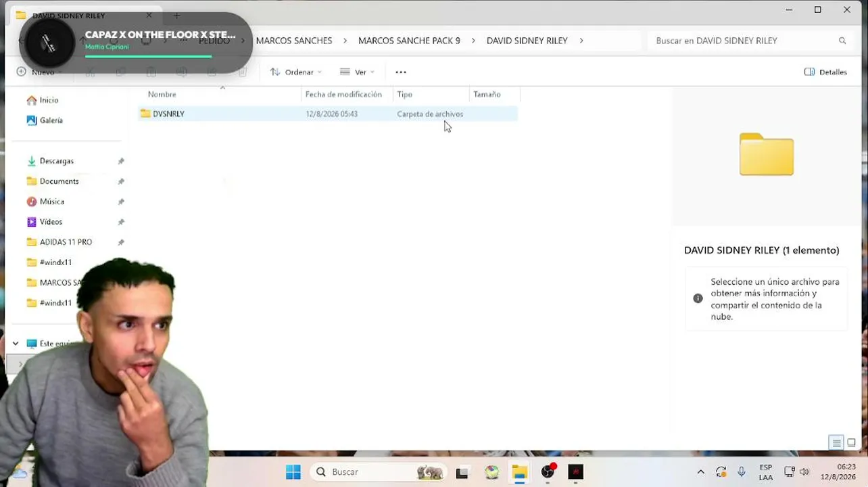Add a new Explorer tab

(176, 15)
